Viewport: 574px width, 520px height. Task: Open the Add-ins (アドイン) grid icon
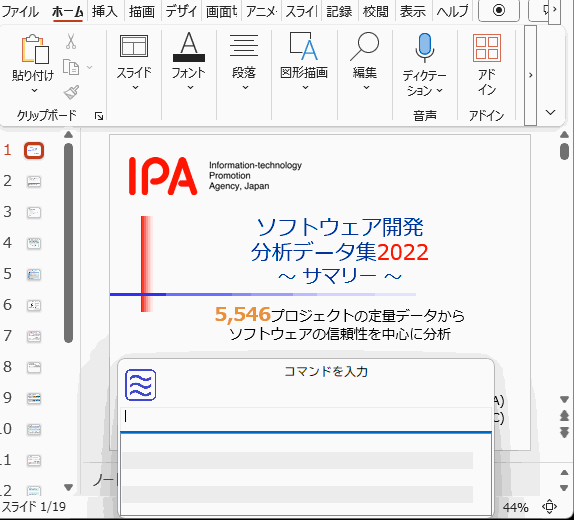coord(487,48)
